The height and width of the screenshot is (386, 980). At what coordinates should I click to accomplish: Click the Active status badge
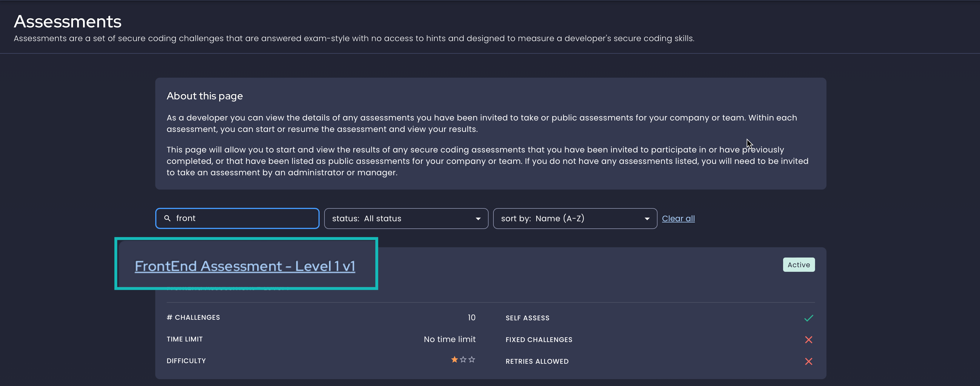(x=798, y=265)
